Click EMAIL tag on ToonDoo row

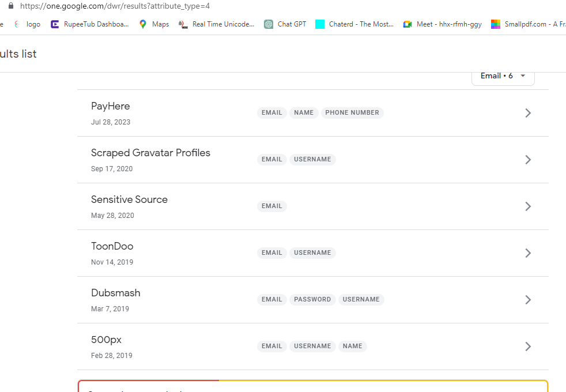click(272, 252)
